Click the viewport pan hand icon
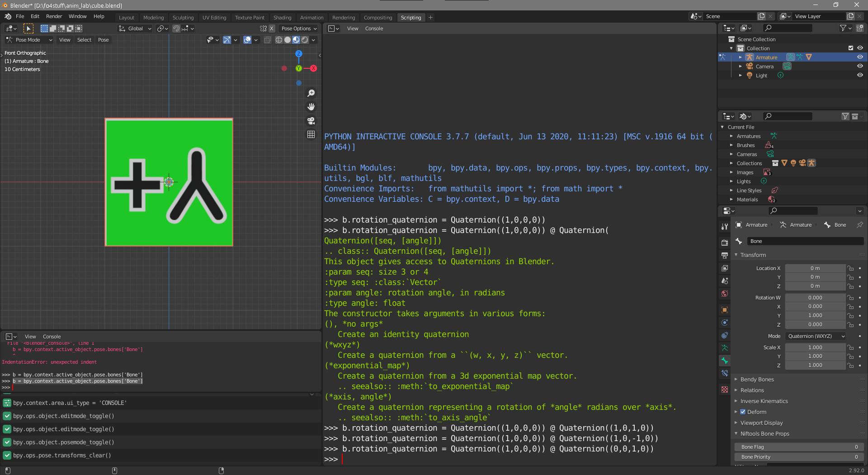Image resolution: width=868 pixels, height=475 pixels. 311,107
